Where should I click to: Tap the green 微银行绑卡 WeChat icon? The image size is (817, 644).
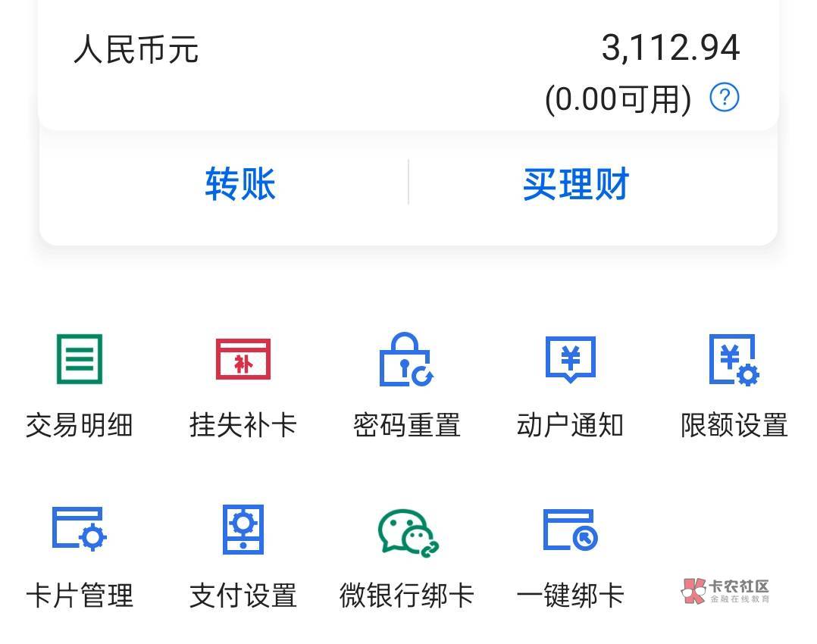(x=408, y=532)
